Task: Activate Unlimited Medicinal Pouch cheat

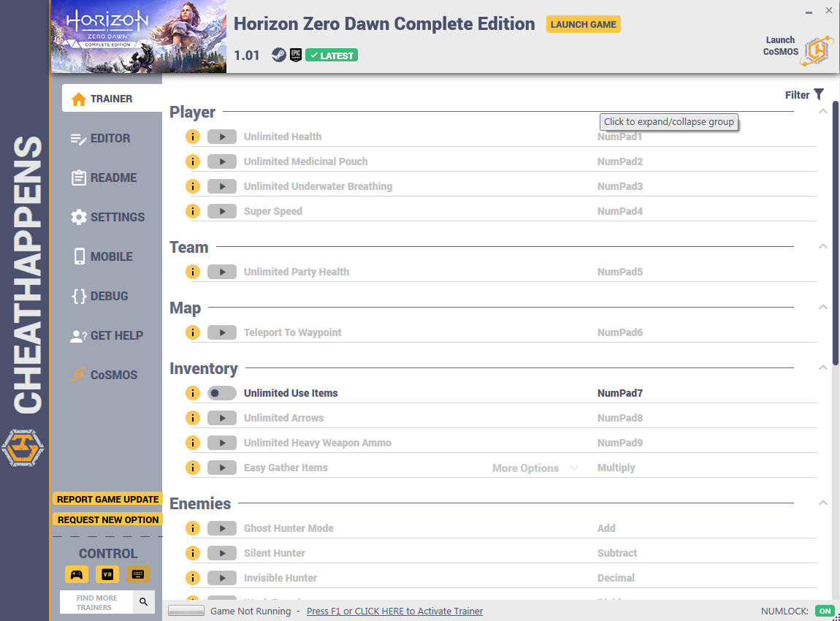Action: pos(222,161)
